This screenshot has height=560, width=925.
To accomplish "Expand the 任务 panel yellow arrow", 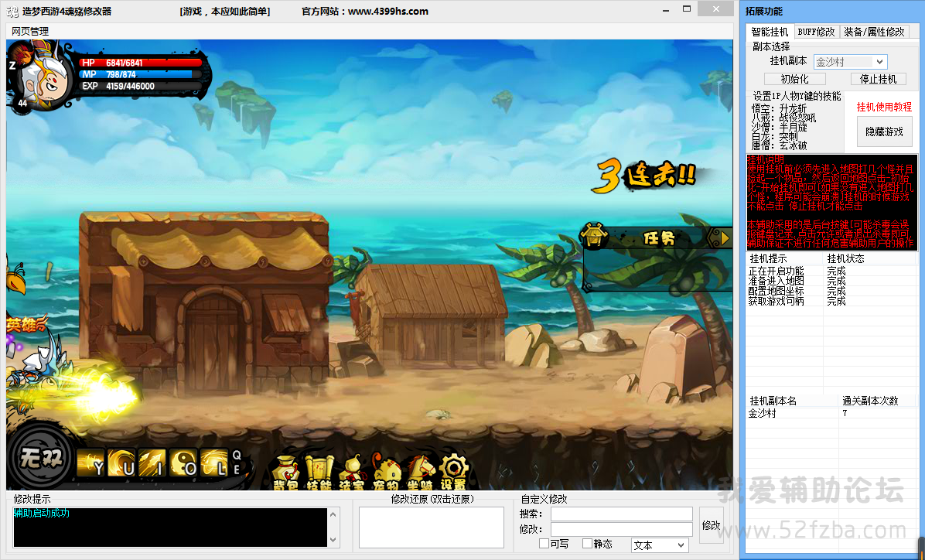I will (x=725, y=238).
